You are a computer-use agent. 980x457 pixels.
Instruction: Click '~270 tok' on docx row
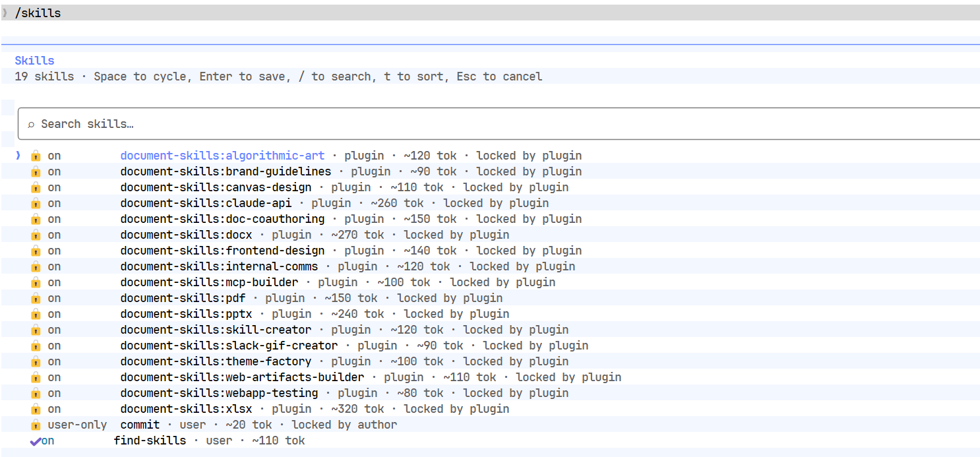tap(357, 235)
